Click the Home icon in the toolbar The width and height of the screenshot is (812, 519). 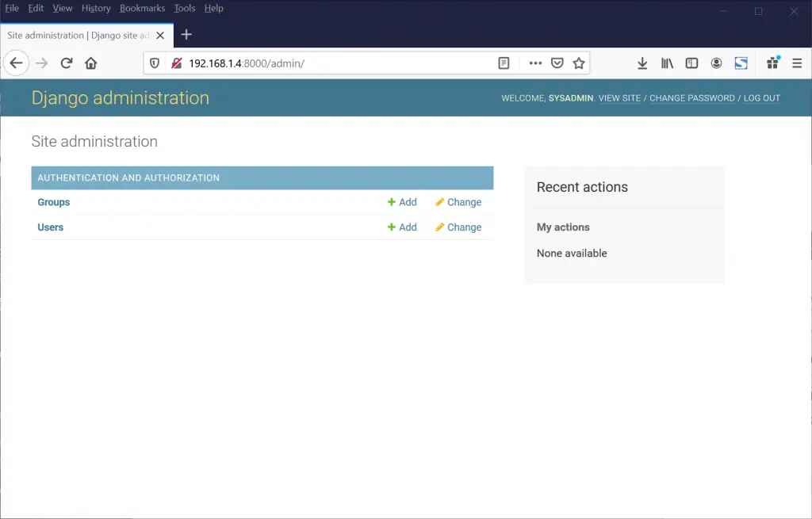90,63
